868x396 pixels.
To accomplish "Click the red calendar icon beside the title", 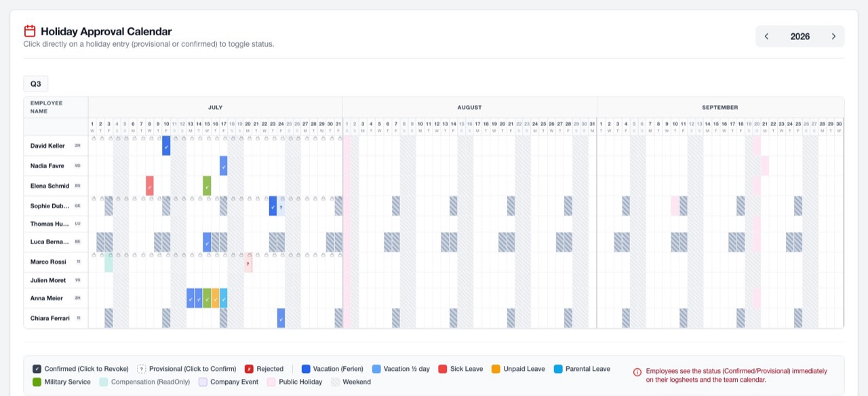I will tap(30, 31).
